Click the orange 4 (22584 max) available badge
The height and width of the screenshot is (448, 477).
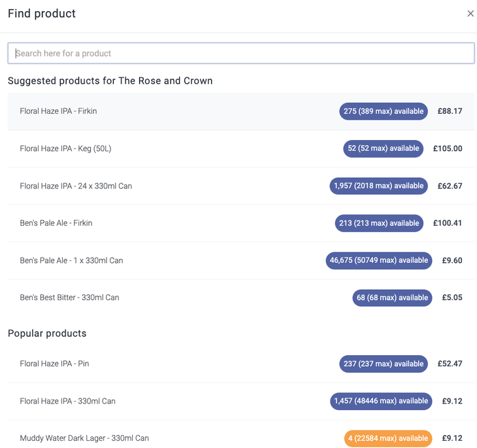point(387,438)
